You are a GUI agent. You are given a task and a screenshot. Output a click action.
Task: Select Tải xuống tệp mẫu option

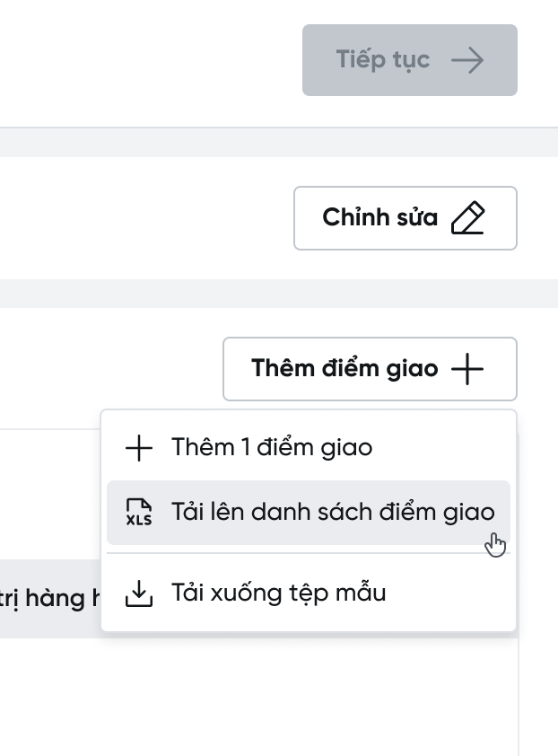[x=278, y=593]
